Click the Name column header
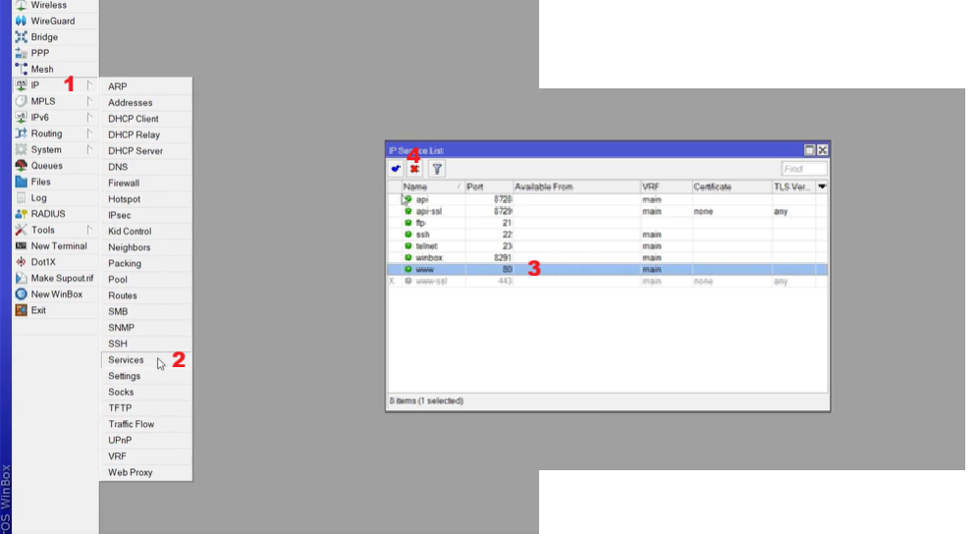The height and width of the screenshot is (534, 980). tap(428, 187)
